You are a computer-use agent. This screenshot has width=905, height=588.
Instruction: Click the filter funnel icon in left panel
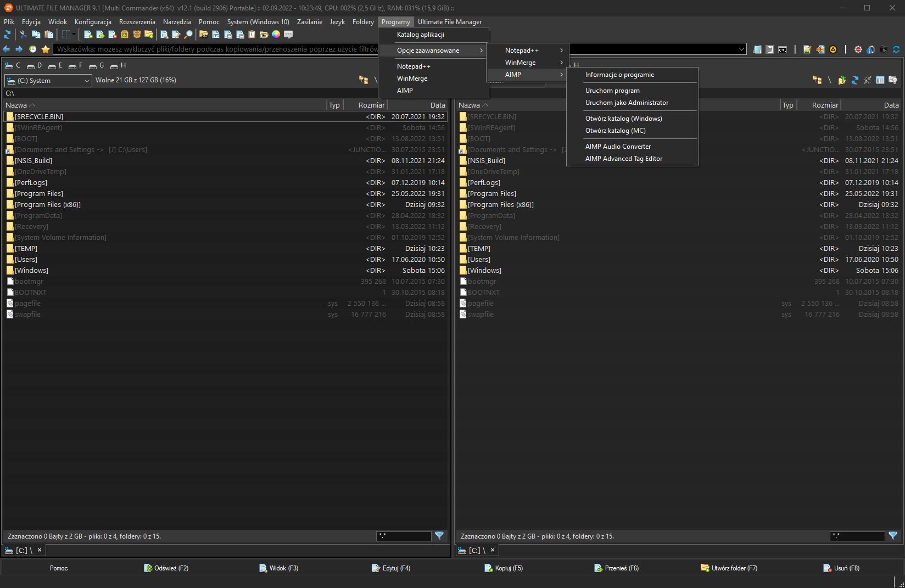click(439, 536)
